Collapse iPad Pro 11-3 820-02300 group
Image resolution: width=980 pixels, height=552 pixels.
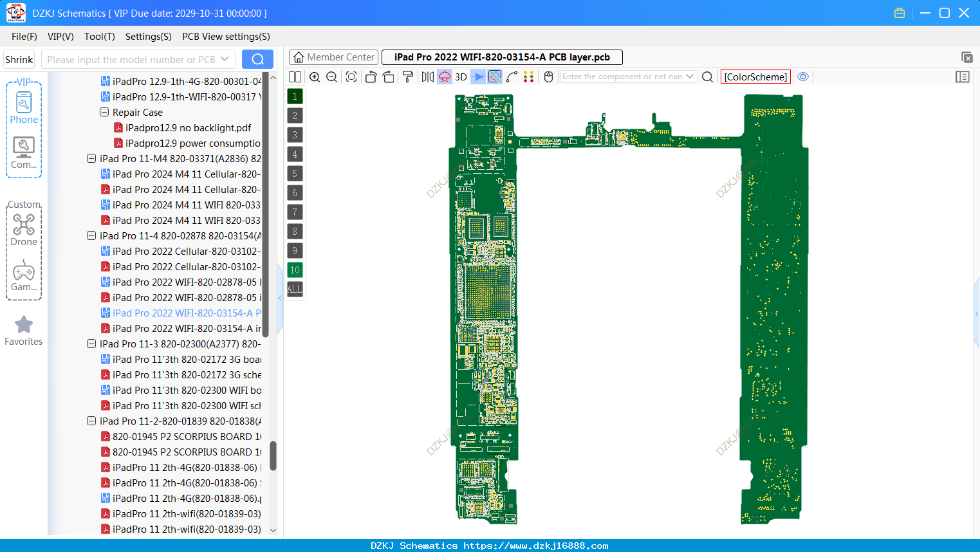point(91,344)
